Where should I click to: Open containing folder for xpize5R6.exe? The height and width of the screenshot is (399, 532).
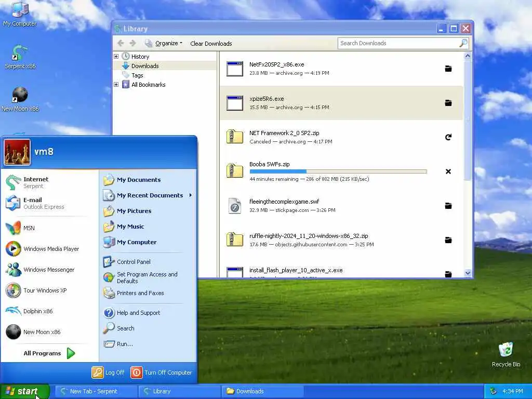448,103
